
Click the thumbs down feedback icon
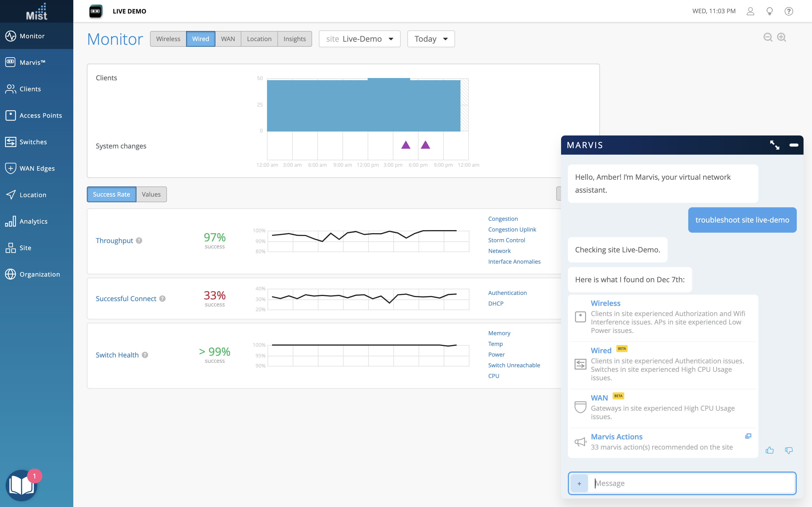pyautogui.click(x=789, y=450)
